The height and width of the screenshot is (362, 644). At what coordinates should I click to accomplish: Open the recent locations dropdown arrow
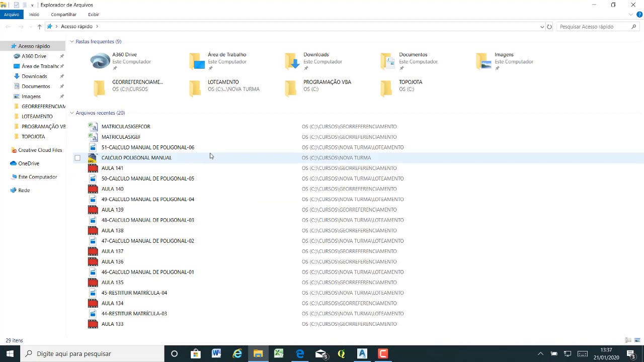point(30,27)
